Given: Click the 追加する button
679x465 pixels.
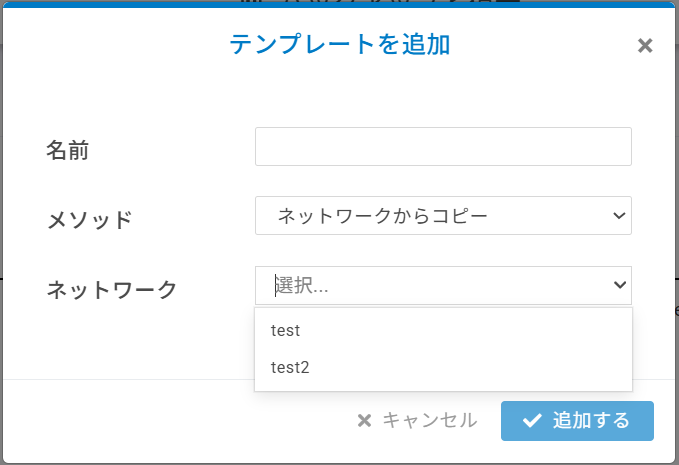Looking at the screenshot, I should point(577,421).
